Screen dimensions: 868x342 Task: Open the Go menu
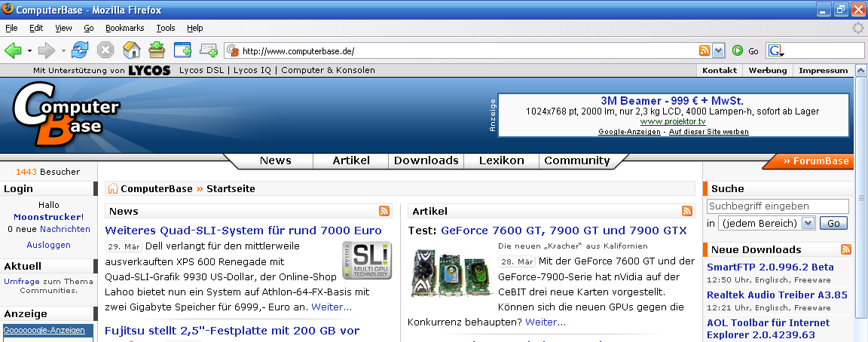click(x=89, y=28)
